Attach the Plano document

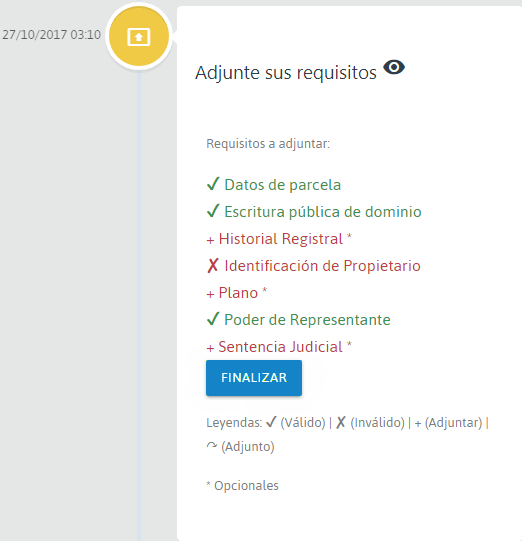tap(238, 293)
